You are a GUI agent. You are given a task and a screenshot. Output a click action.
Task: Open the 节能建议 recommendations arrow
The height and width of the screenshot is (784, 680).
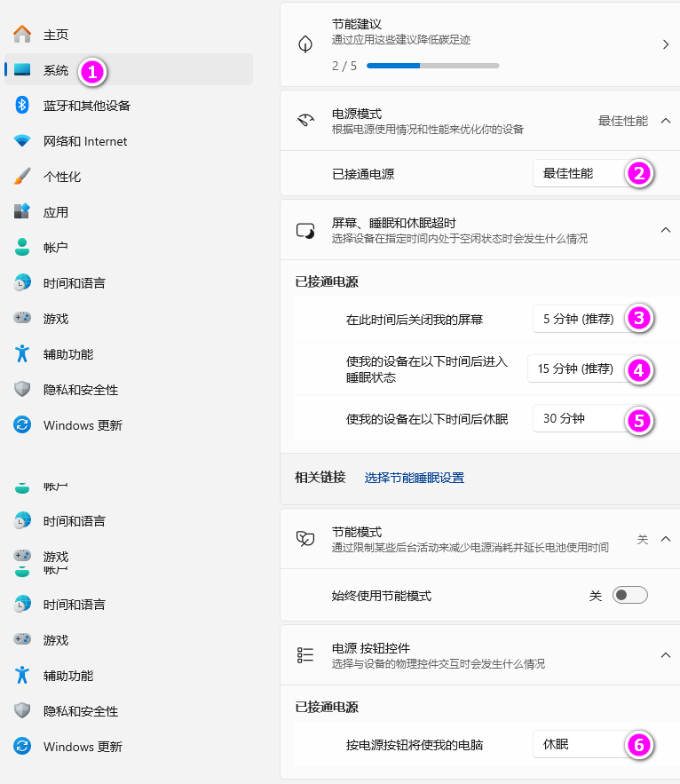[666, 44]
